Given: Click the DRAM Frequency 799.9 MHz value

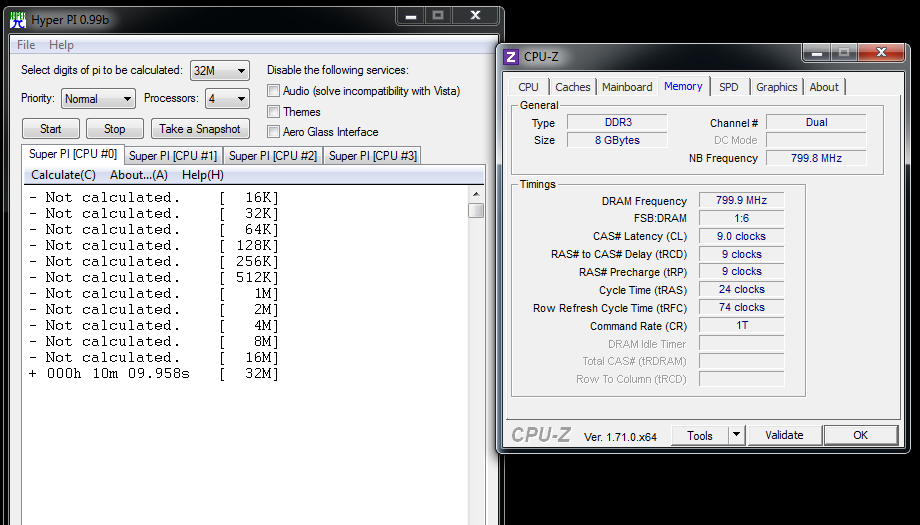Looking at the screenshot, I should 742,200.
